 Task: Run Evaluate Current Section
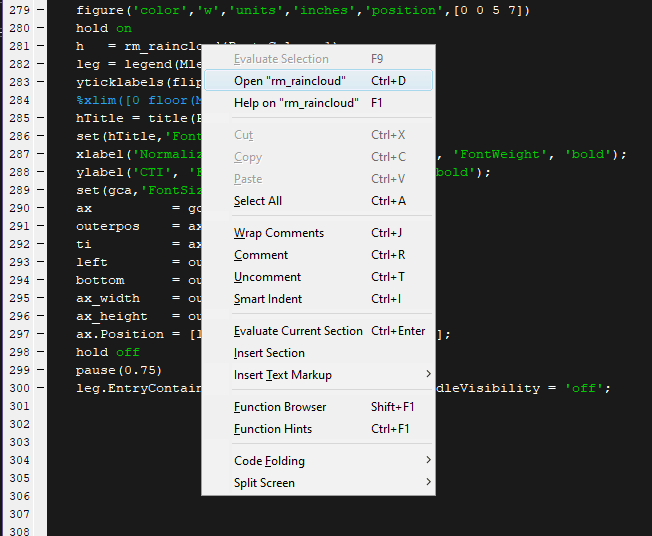pyautogui.click(x=298, y=331)
